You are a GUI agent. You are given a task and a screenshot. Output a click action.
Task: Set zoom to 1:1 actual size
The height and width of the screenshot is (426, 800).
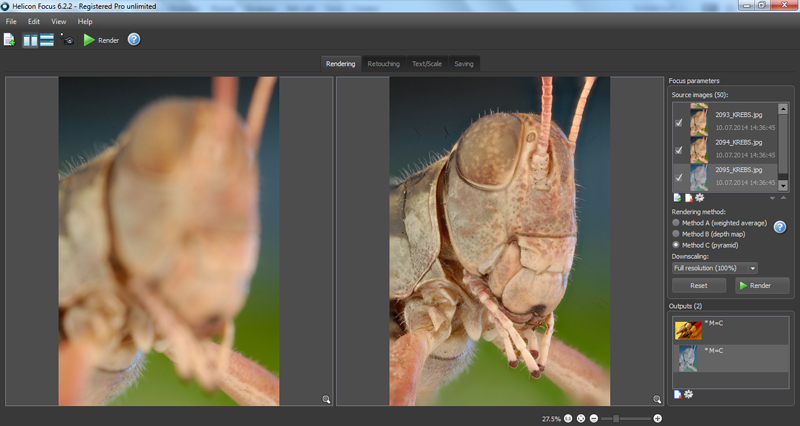click(568, 418)
